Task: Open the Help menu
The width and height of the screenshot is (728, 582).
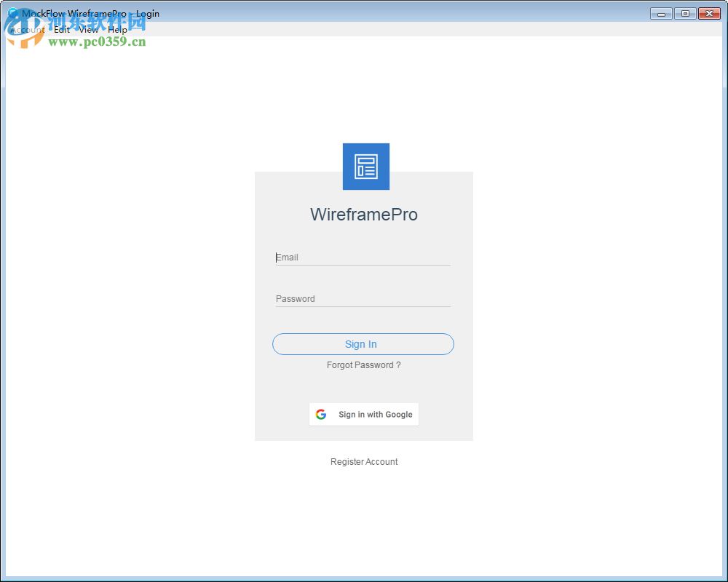Action: pos(117,30)
